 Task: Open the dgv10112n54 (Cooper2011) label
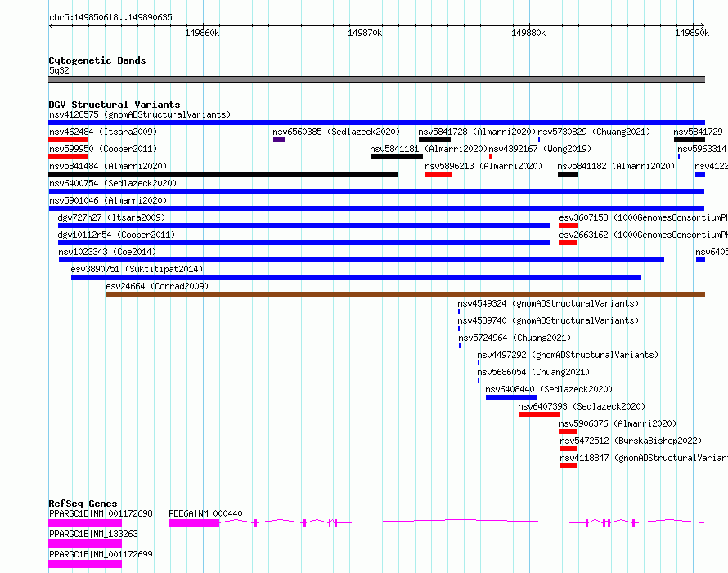(116, 235)
